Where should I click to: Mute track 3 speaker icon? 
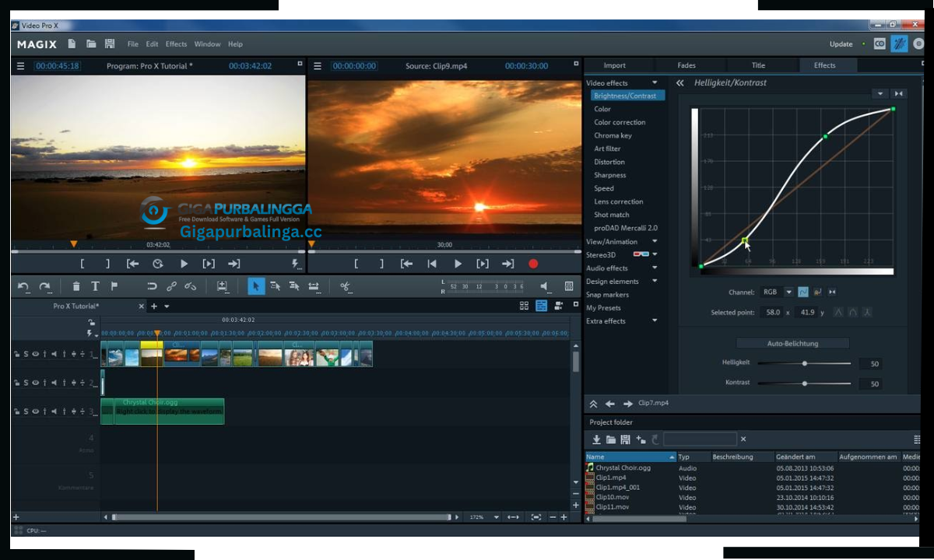[x=54, y=411]
